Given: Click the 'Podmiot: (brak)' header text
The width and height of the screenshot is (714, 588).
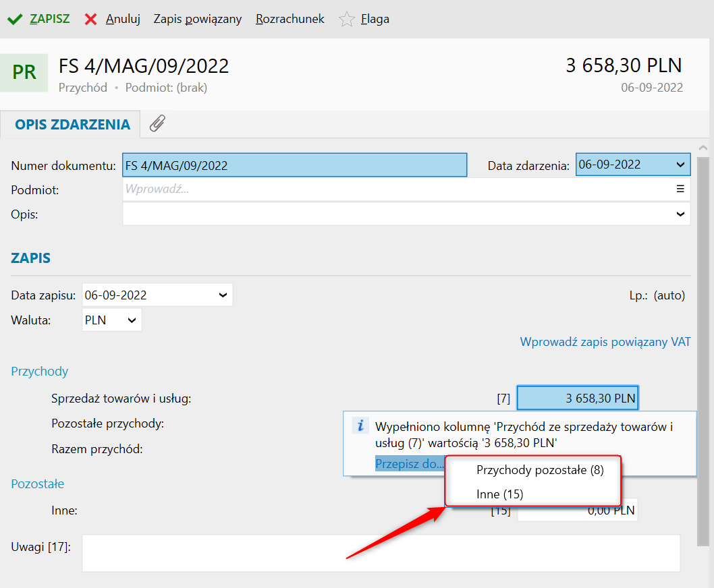Looking at the screenshot, I should (x=166, y=88).
